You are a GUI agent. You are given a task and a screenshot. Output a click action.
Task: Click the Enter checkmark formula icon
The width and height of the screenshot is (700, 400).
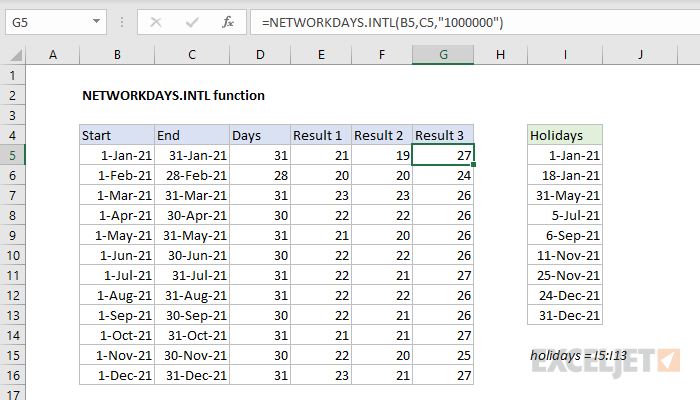pyautogui.click(x=192, y=22)
